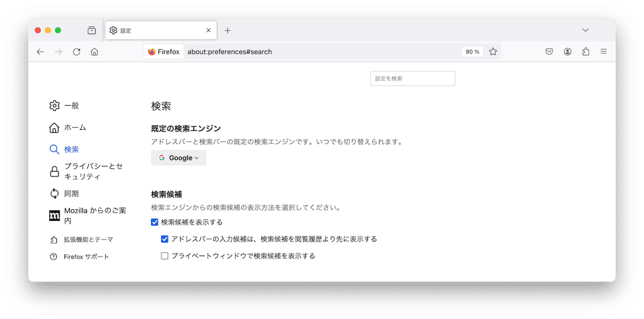Screen dimensions: 644x319
Task: Click the 90 % zoom level indicator
Action: [472, 52]
